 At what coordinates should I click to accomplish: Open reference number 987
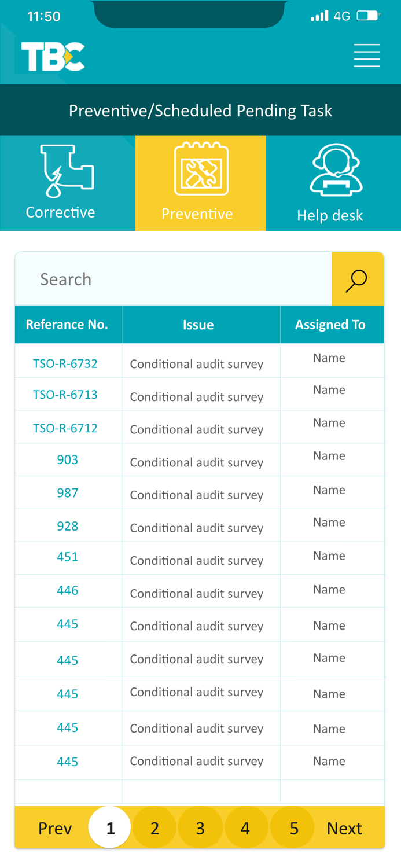68,493
